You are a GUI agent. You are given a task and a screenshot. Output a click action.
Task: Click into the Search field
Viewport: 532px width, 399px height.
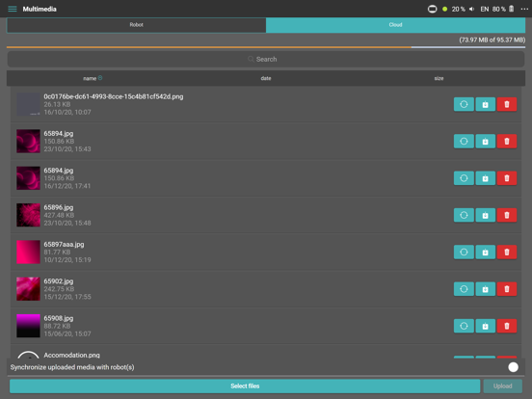(x=266, y=60)
